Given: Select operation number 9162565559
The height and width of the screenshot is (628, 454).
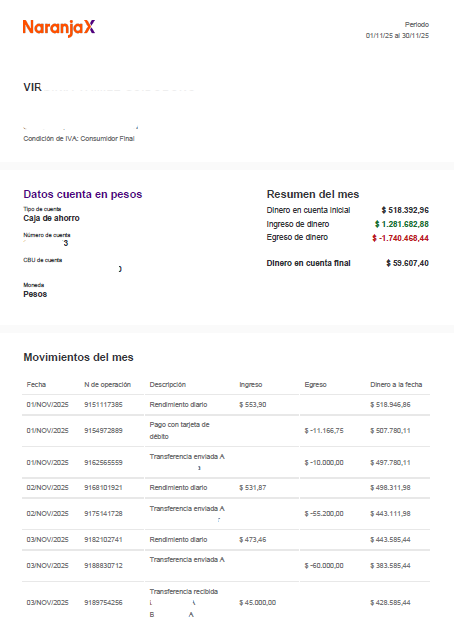Looking at the screenshot, I should pos(103,463).
